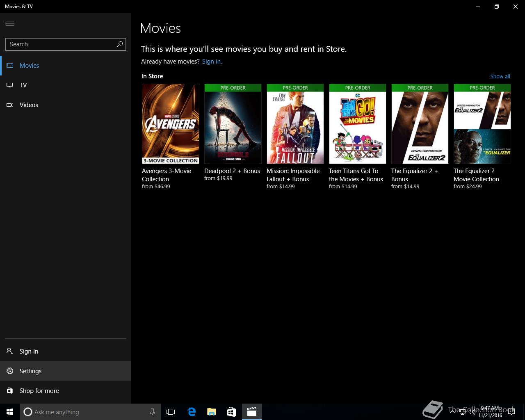Open the hamburger navigation menu
The width and height of the screenshot is (525, 420).
(x=10, y=23)
